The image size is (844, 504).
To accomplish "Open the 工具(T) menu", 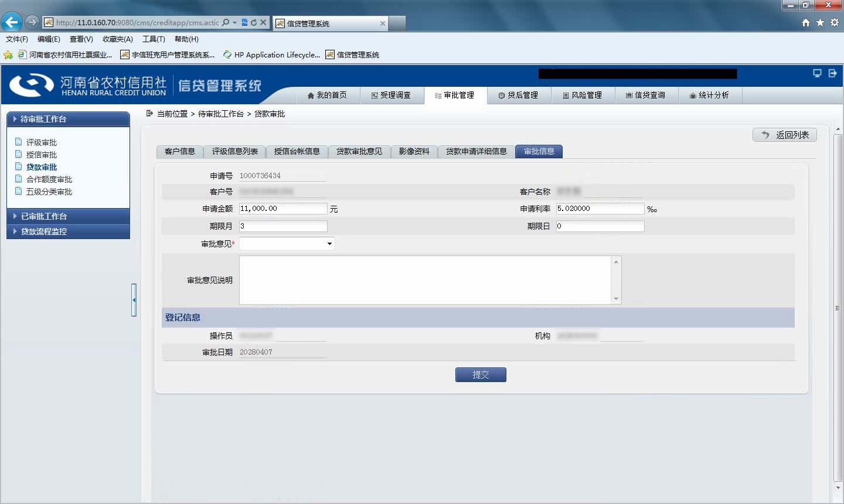I will [x=154, y=39].
